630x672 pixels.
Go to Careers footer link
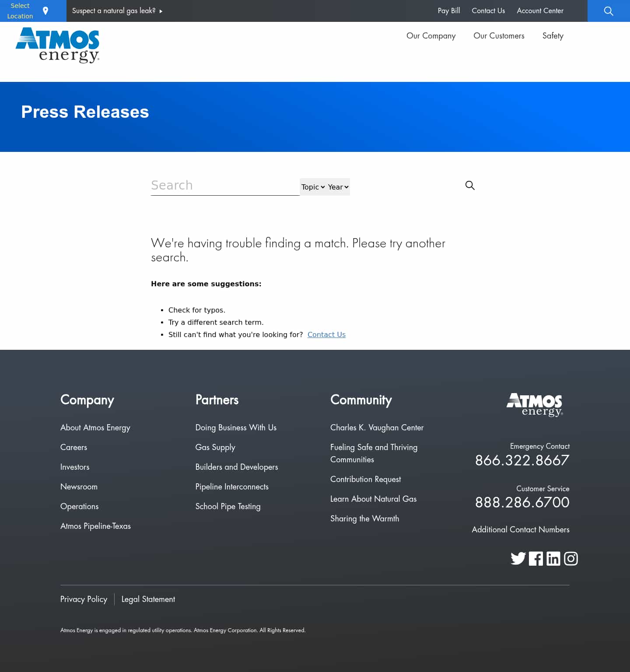(x=73, y=447)
